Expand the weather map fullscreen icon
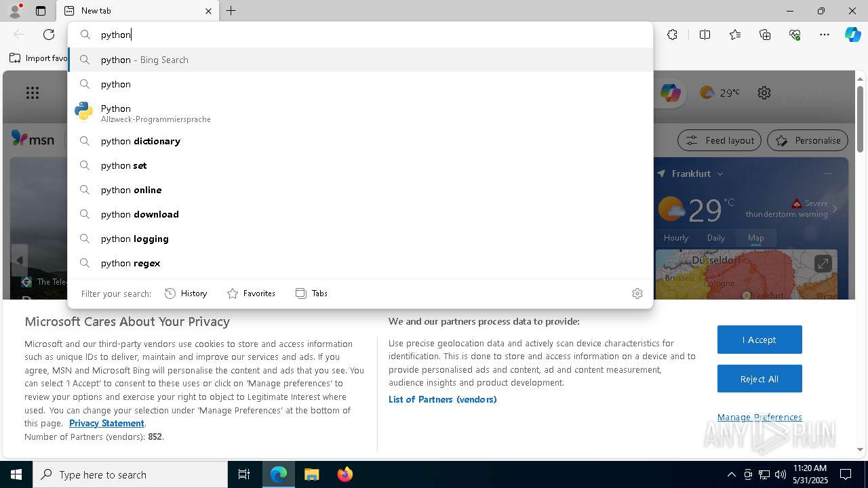Image resolution: width=868 pixels, height=488 pixels. coord(823,263)
